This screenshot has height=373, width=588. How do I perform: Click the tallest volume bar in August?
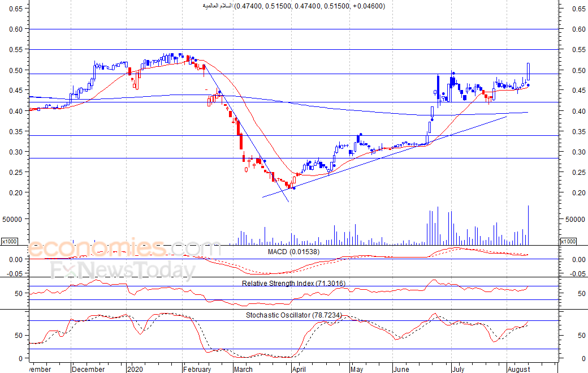click(528, 225)
